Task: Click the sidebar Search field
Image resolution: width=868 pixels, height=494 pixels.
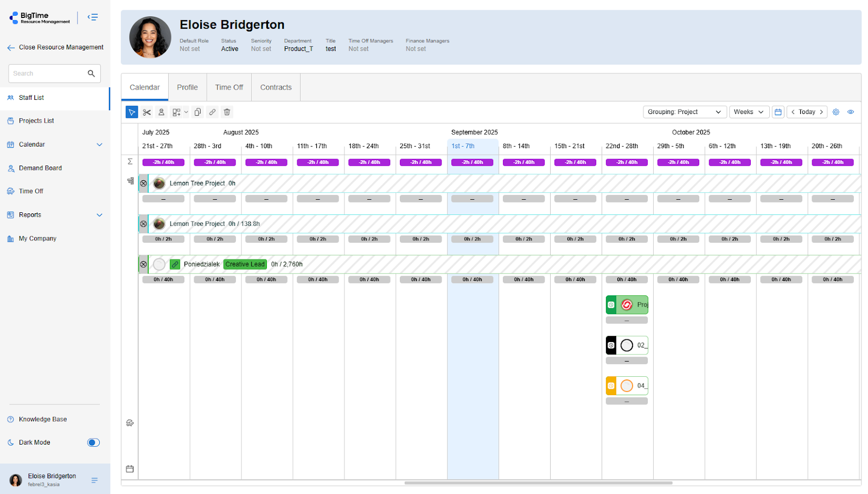Action: point(49,73)
